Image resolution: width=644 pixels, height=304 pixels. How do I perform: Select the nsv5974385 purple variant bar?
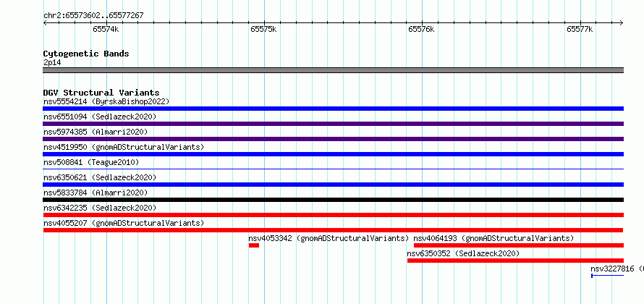click(333, 139)
